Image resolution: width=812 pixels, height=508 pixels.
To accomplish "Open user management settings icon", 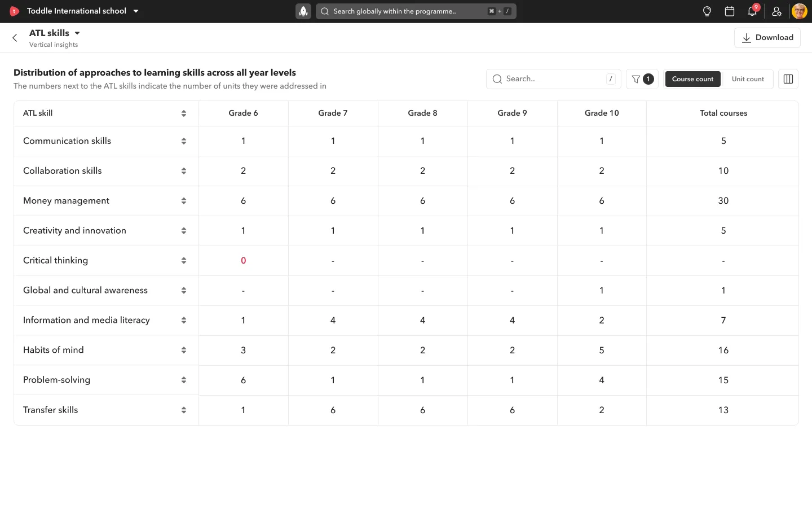I will pyautogui.click(x=776, y=11).
